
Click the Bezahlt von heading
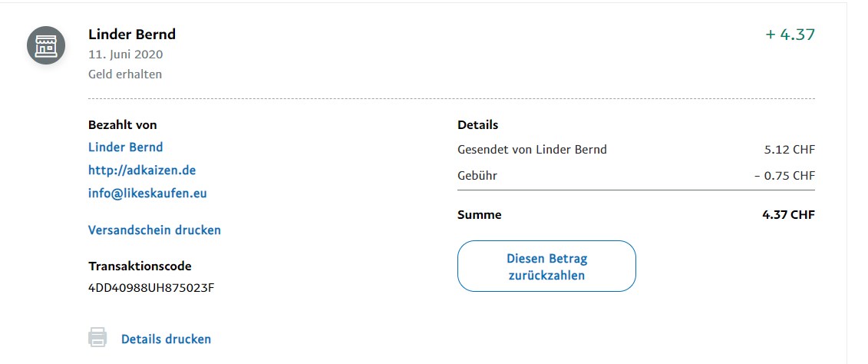pos(123,124)
